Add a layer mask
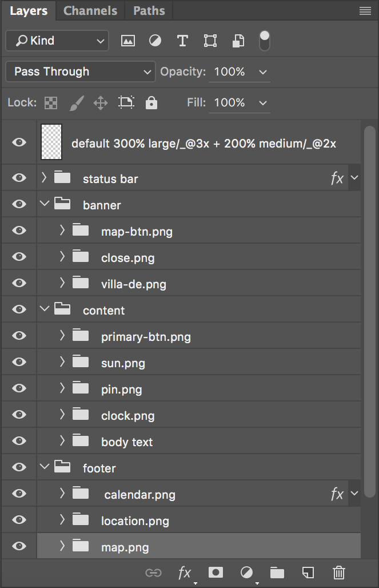 click(215, 573)
